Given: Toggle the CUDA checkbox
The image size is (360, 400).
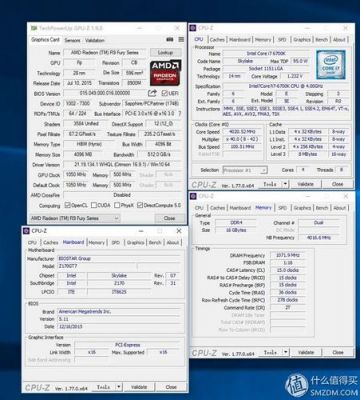Looking at the screenshot, I should [94, 205].
